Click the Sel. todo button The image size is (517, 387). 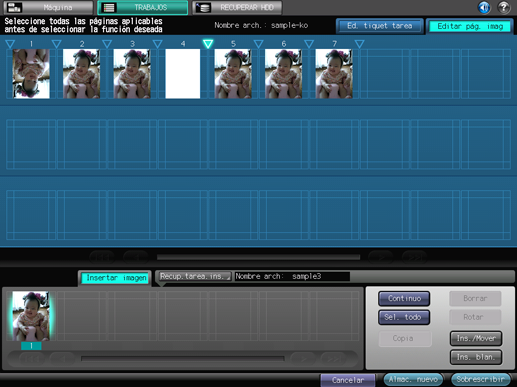point(404,317)
